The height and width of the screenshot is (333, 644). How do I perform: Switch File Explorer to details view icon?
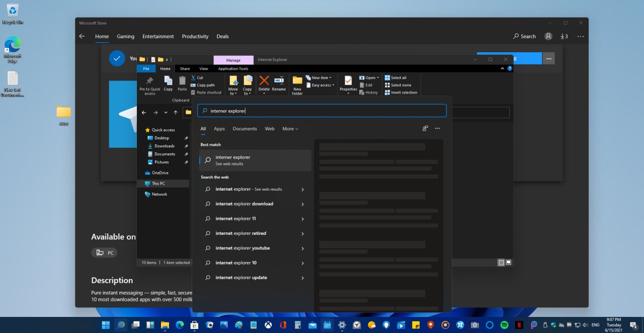pos(501,263)
